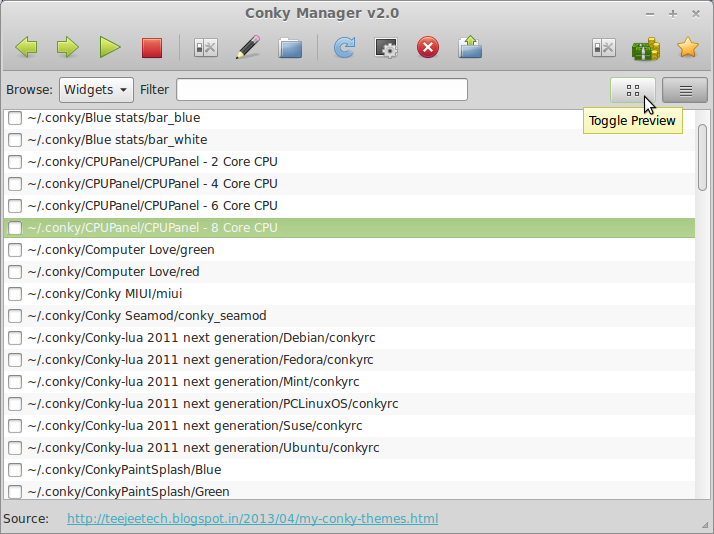The width and height of the screenshot is (714, 534).
Task: Select row CPUPanel - 4 Core CPU
Action: point(349,184)
